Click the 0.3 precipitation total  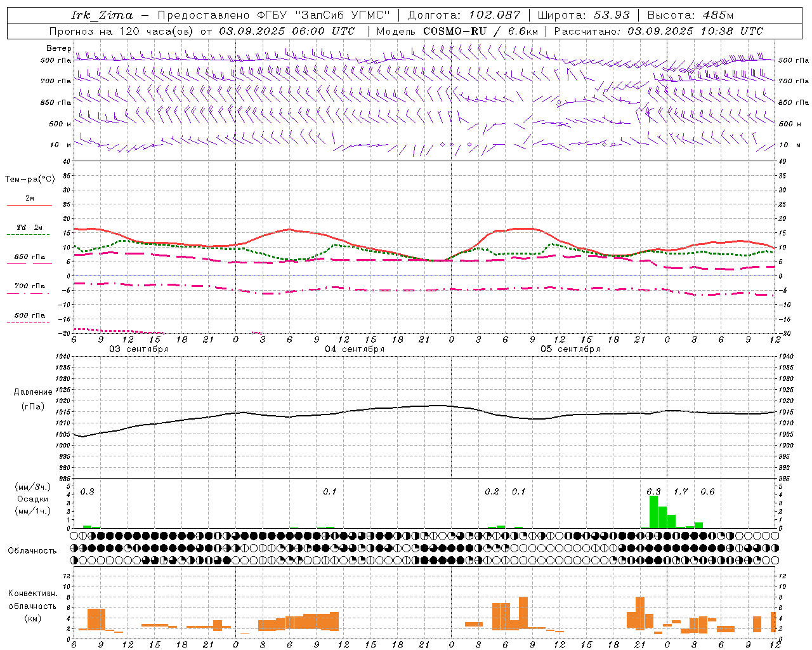(x=88, y=492)
